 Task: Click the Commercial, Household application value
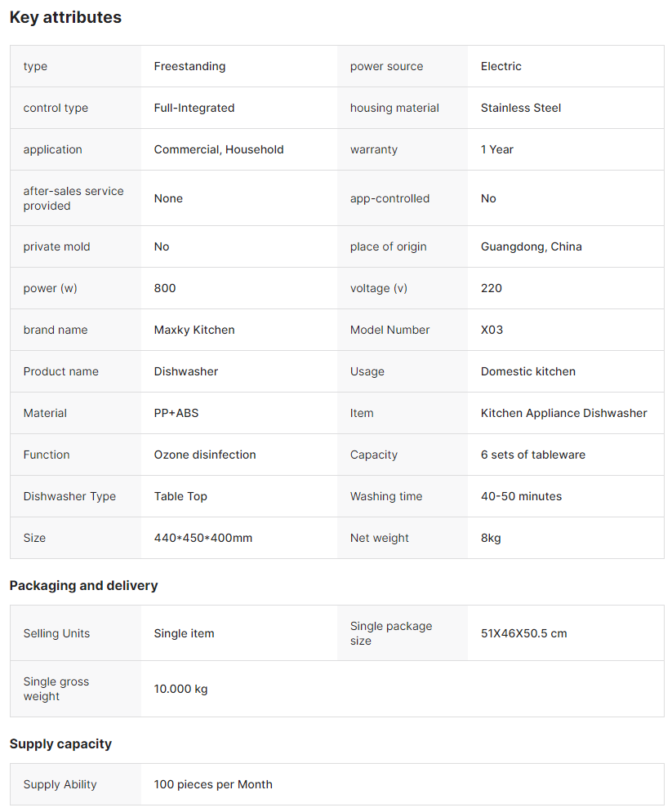(x=219, y=149)
